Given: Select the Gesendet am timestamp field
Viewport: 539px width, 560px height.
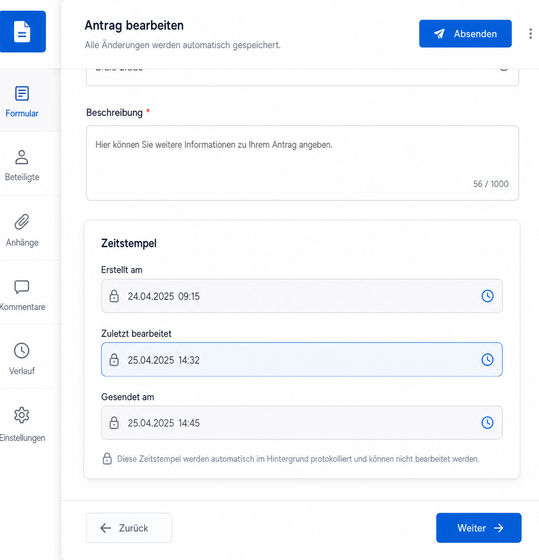Looking at the screenshot, I should (x=302, y=422).
